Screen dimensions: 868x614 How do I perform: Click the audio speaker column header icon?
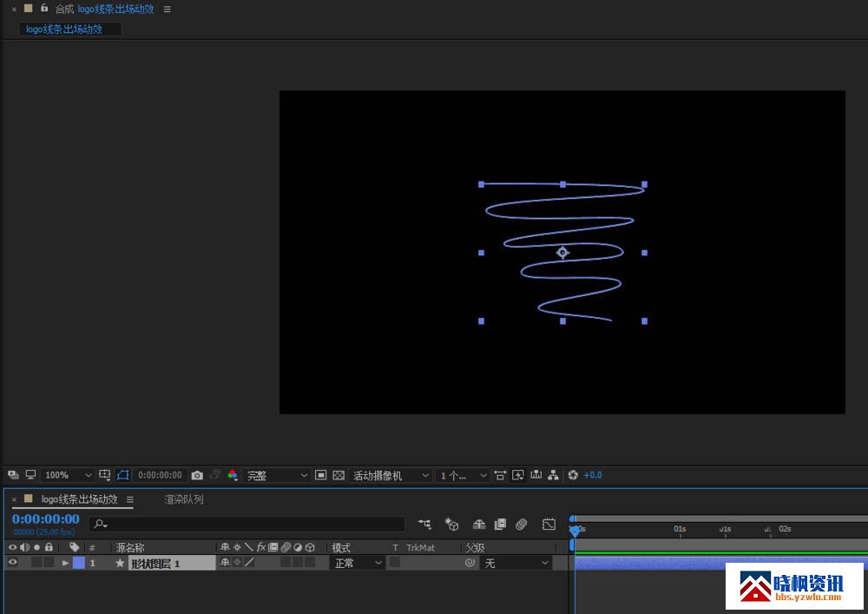tap(24, 547)
